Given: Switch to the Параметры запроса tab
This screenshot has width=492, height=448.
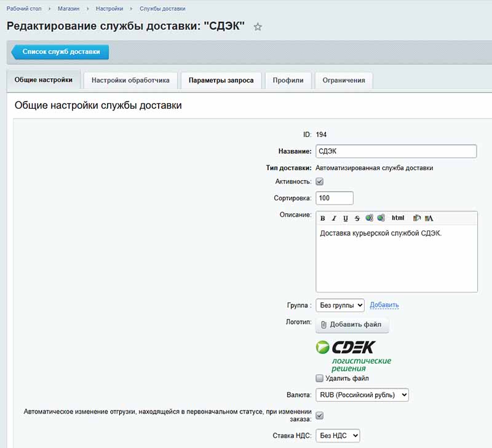Looking at the screenshot, I should click(221, 80).
